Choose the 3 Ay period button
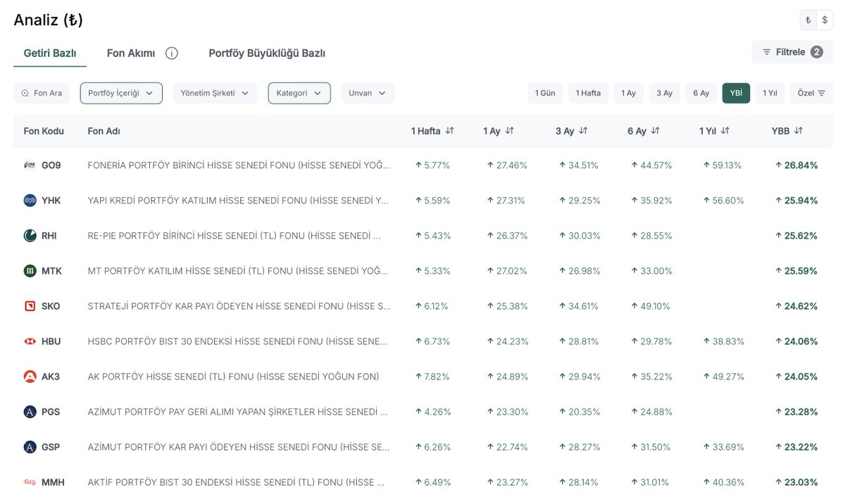 (664, 93)
